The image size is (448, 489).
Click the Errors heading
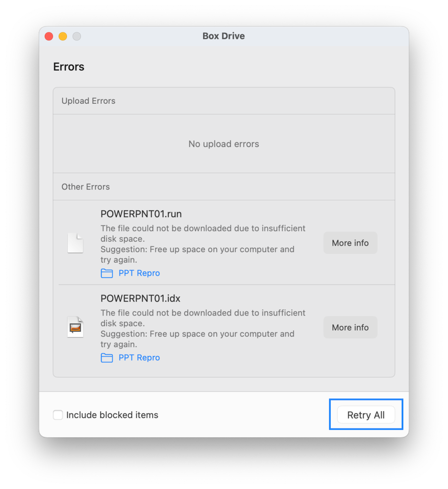pyautogui.click(x=69, y=67)
